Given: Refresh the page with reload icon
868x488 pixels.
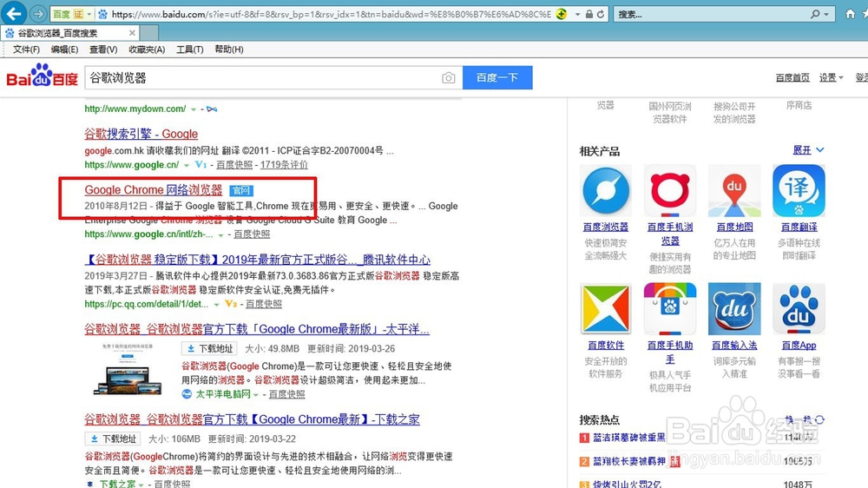Looking at the screenshot, I should (601, 14).
